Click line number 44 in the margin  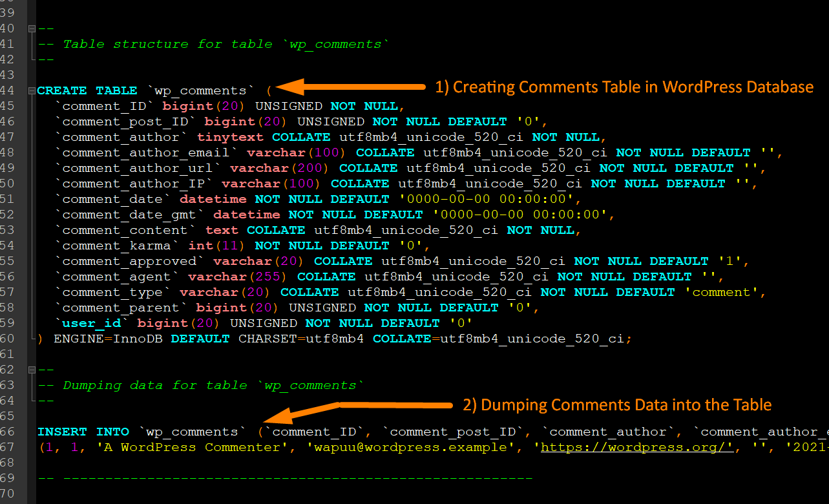coord(7,90)
